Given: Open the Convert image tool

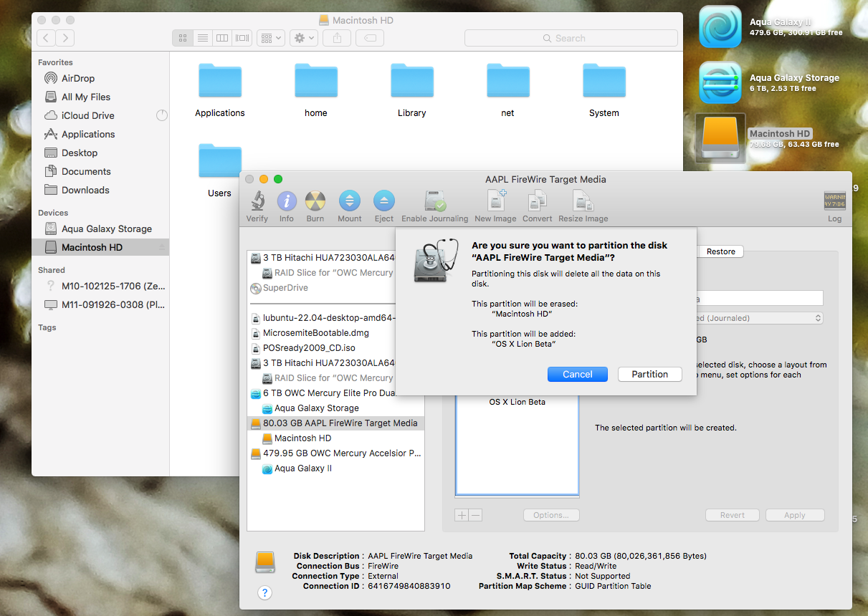Looking at the screenshot, I should [x=537, y=201].
